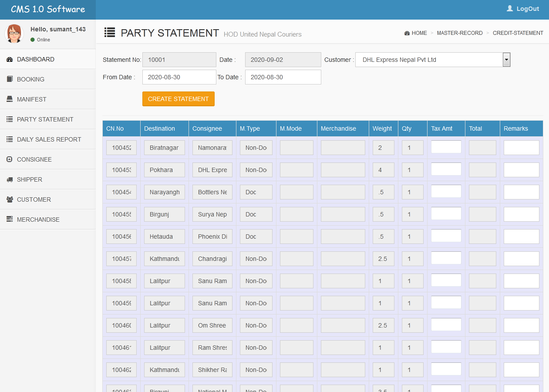Click the user icon beside LogOut
549x392 pixels.
[510, 9]
